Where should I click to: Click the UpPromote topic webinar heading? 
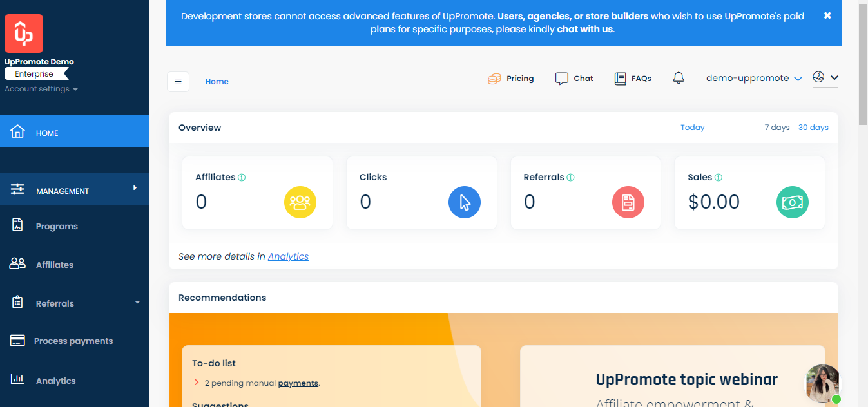pyautogui.click(x=687, y=380)
